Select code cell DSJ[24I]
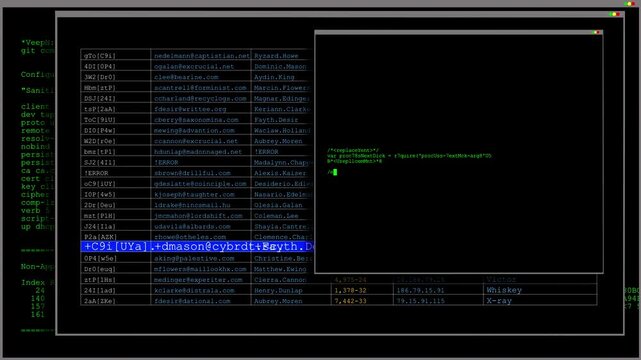The height and width of the screenshot is (360, 641). click(100, 98)
